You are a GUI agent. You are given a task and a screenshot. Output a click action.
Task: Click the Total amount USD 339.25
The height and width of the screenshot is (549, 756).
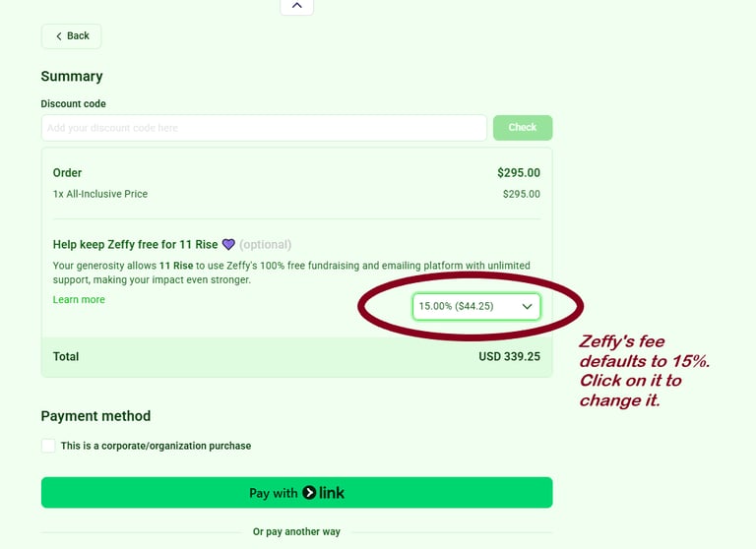[x=509, y=357]
